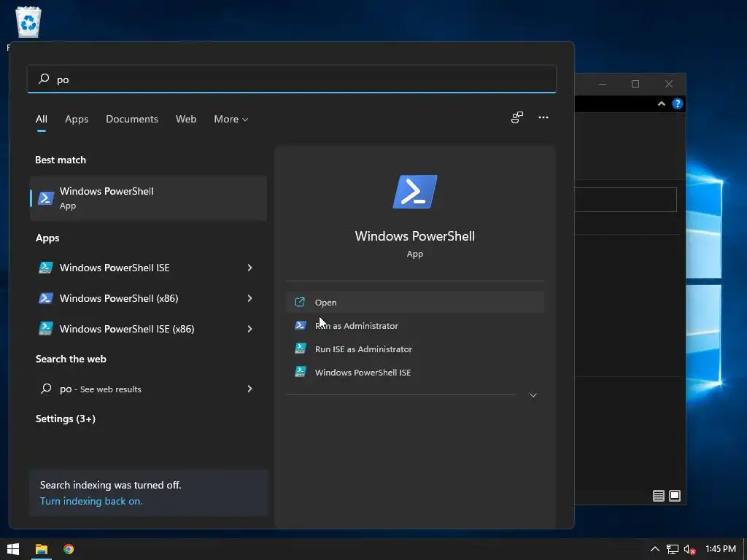Click the Open action icon
The width and height of the screenshot is (747, 560).
[x=300, y=302]
